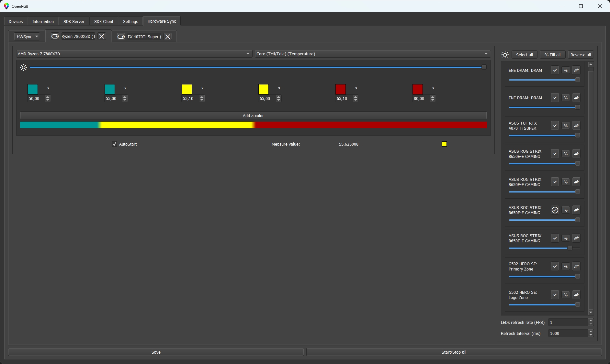Viewport: 610px width, 364px height.
Task: Remove the 50,00 color stop with its x
Action: (x=48, y=88)
